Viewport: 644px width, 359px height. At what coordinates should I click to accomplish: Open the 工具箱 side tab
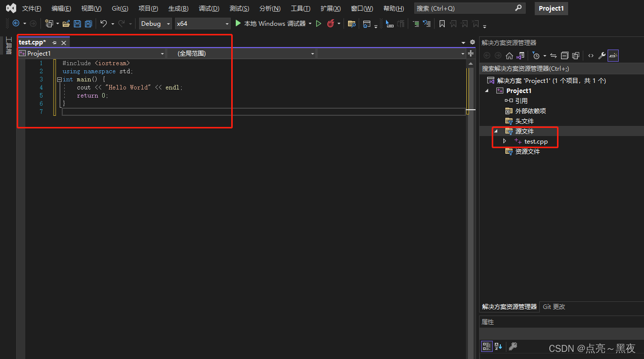[x=8, y=46]
